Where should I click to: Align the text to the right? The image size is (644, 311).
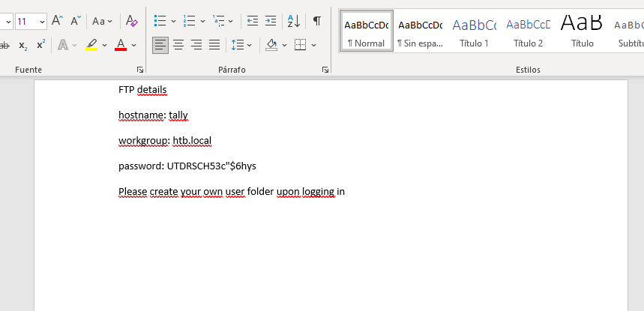pyautogui.click(x=196, y=45)
